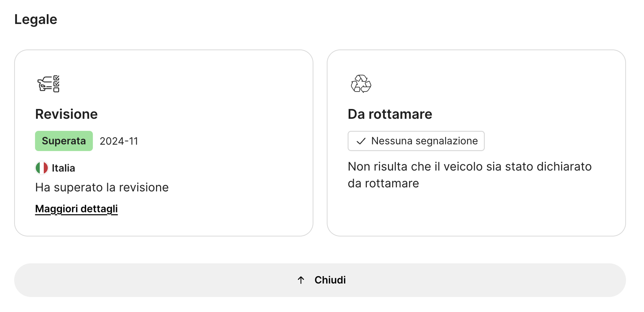Select the Legale section heading
The image size is (644, 312).
tap(36, 19)
